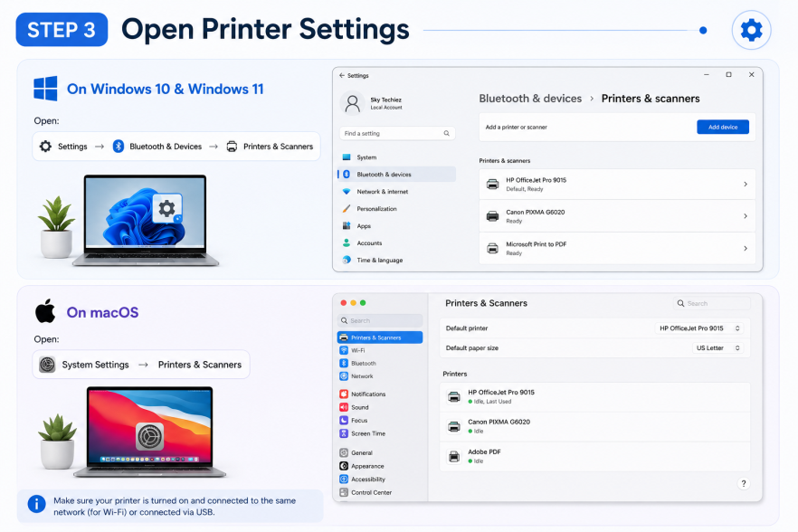Click the blue info icon in note
Screen dimensions: 798x532
[36, 504]
